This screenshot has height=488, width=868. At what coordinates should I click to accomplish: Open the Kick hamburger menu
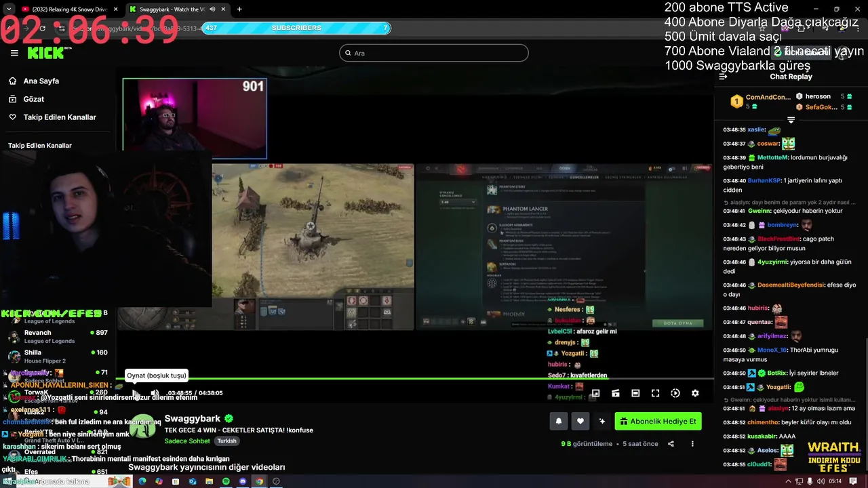[x=14, y=53]
